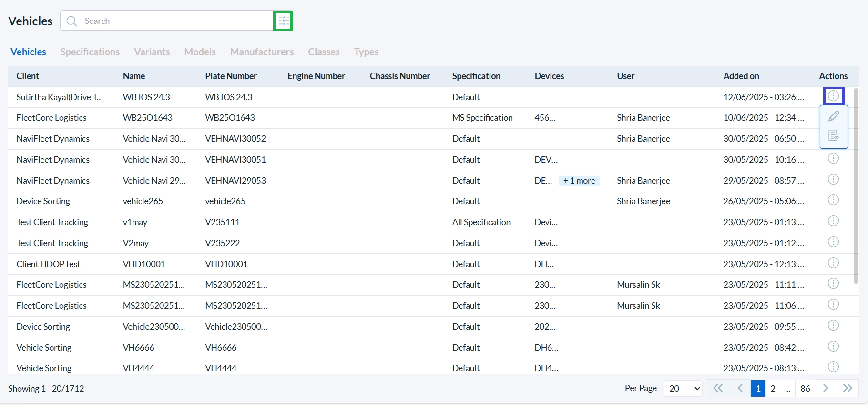This screenshot has height=405, width=868.
Task: Jump to last page double arrow
Action: click(848, 388)
